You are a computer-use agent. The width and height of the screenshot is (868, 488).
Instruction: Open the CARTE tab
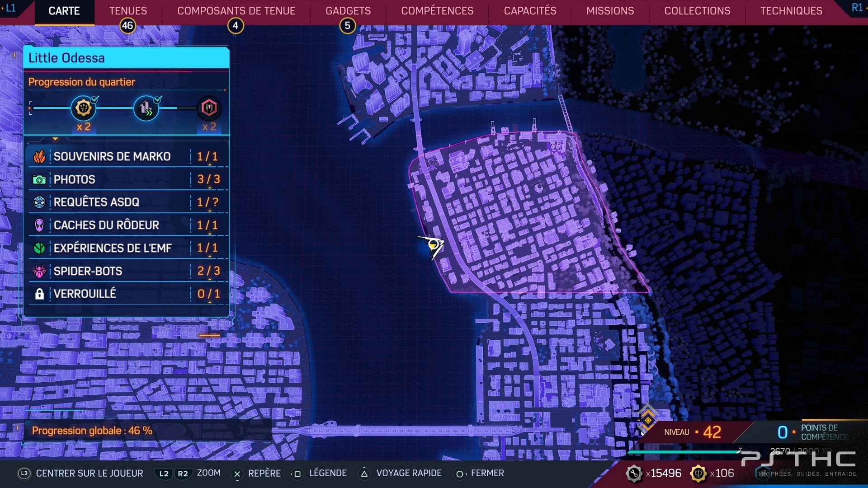64,11
